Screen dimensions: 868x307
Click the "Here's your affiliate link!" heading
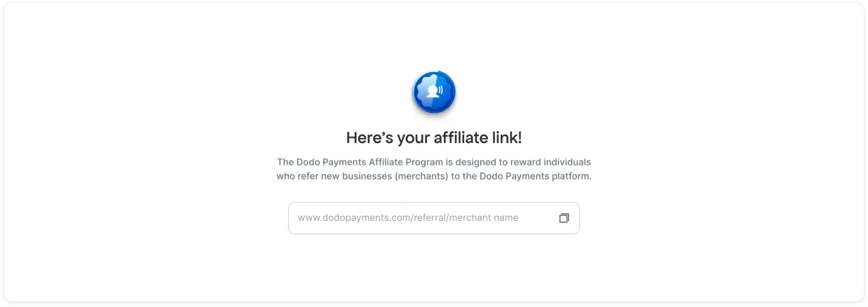point(434,137)
